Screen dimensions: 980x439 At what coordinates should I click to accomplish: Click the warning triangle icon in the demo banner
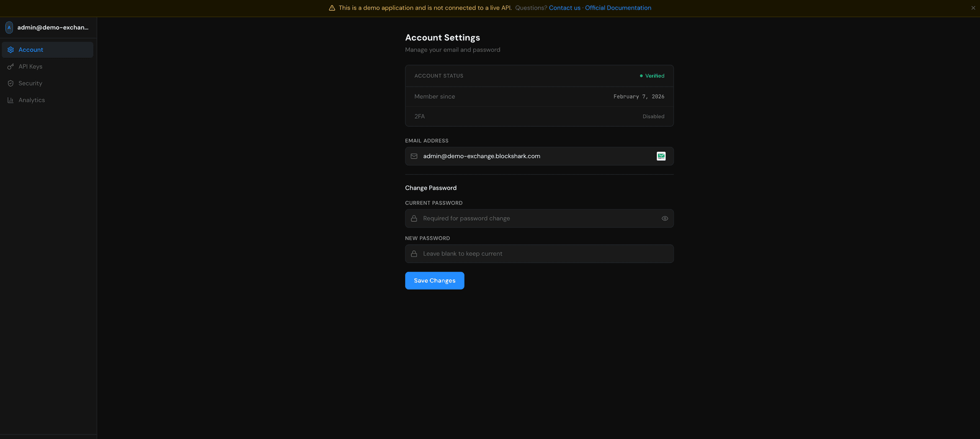pos(332,8)
